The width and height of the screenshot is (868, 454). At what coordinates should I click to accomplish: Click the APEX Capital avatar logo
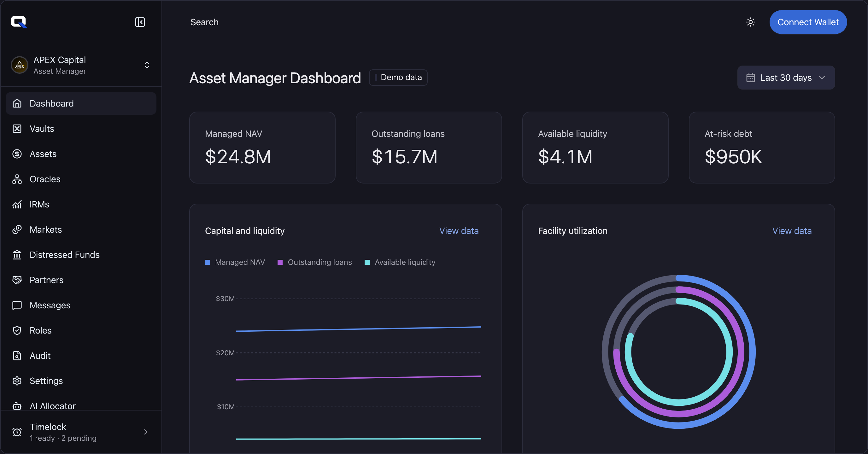20,65
